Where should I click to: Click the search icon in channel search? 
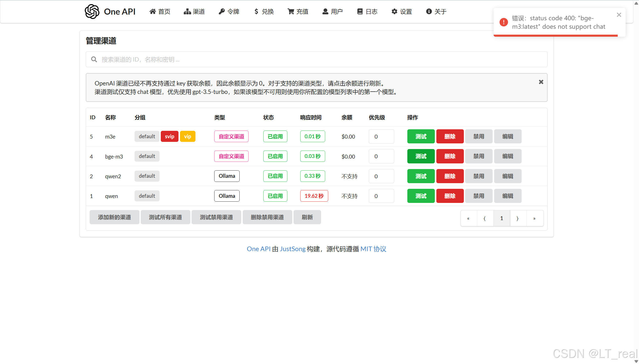click(94, 60)
